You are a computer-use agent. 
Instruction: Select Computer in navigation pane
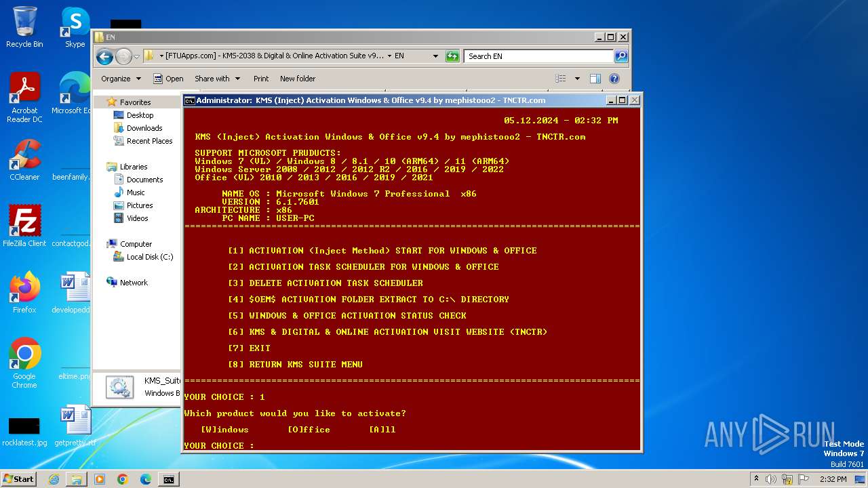click(x=136, y=244)
